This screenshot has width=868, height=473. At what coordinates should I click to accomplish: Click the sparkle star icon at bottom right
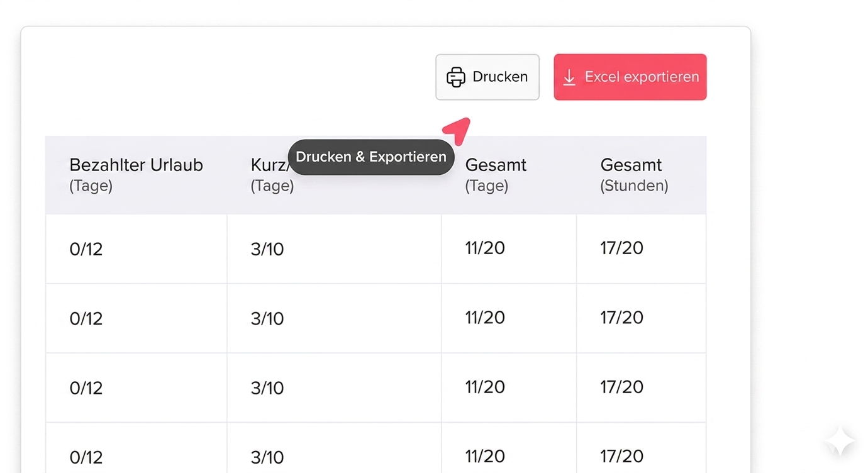(841, 441)
